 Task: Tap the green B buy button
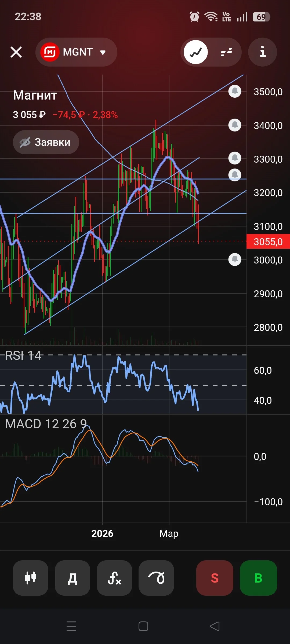pyautogui.click(x=258, y=578)
